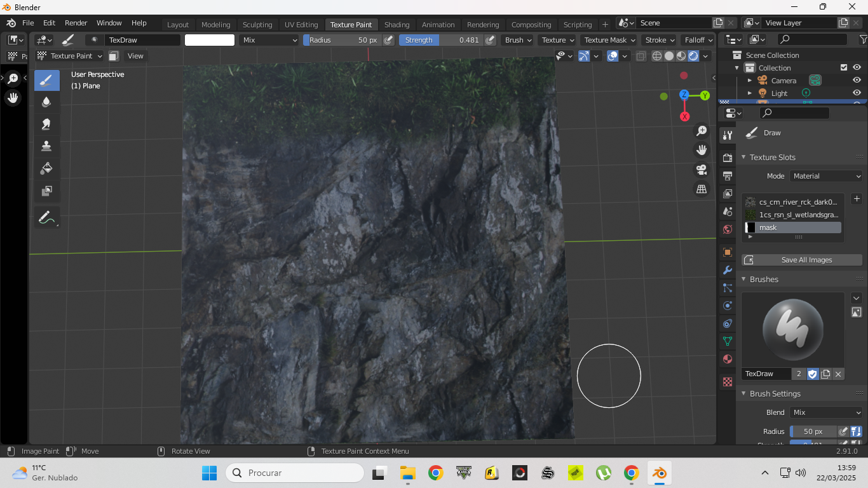The width and height of the screenshot is (868, 488).
Task: Hide the Light in viewport
Action: click(x=857, y=93)
